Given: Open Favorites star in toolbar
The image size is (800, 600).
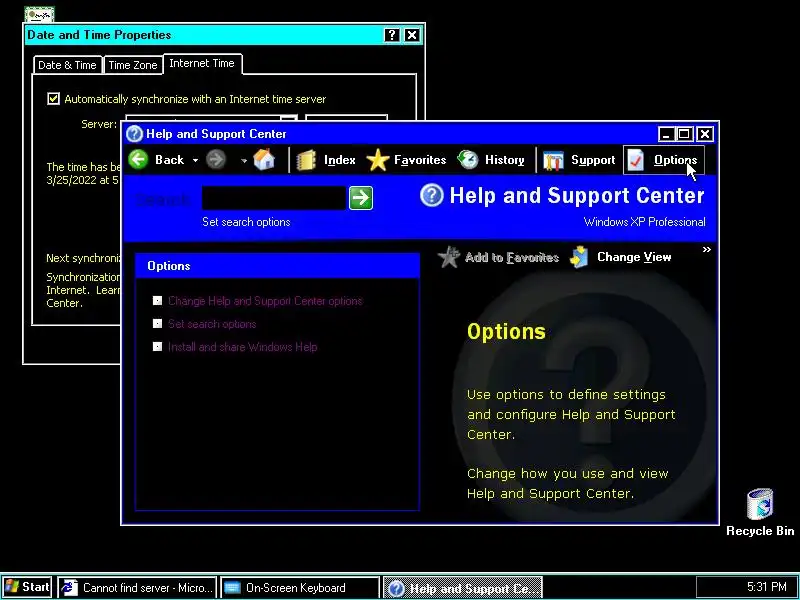Looking at the screenshot, I should coord(378,160).
